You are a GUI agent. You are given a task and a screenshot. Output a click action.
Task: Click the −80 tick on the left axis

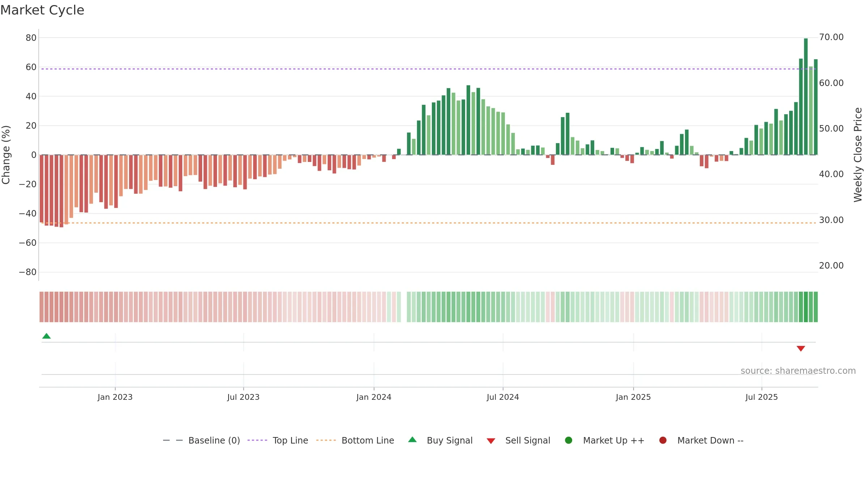[28, 272]
